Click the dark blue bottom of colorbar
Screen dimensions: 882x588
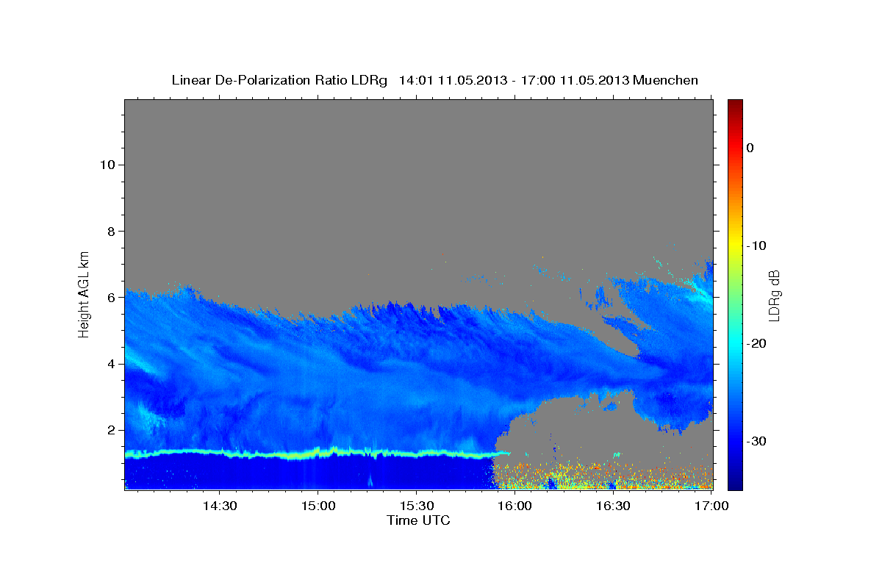[x=735, y=482]
